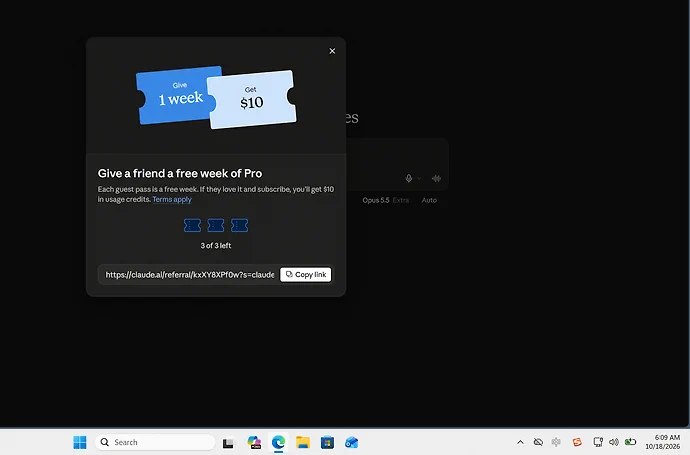This screenshot has height=455, width=690.
Task: Click the '3 of 3 left' text
Action: point(216,246)
